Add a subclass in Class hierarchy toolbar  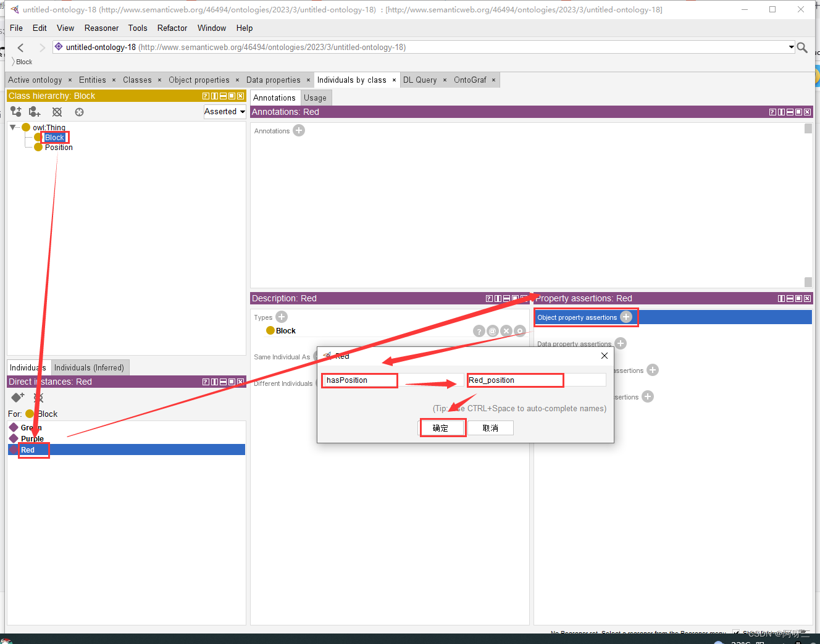[16, 112]
